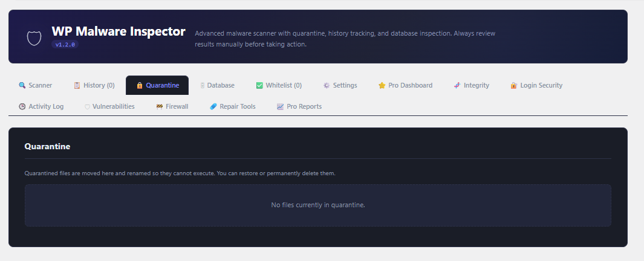Select the Vulnerabilities tab

113,106
